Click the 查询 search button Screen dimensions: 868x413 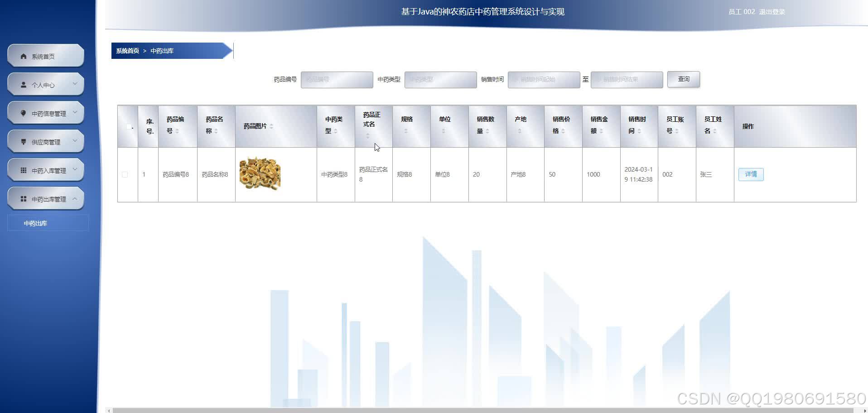click(683, 79)
